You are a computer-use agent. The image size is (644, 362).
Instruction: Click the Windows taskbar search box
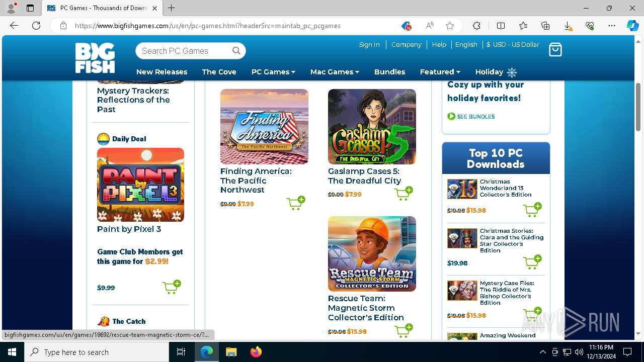click(x=97, y=352)
